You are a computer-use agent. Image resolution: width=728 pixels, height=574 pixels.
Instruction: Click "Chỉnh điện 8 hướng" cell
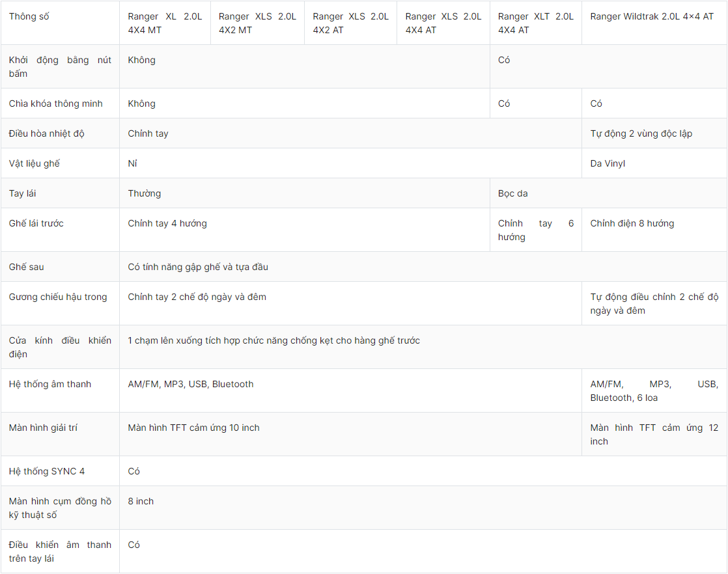point(632,224)
